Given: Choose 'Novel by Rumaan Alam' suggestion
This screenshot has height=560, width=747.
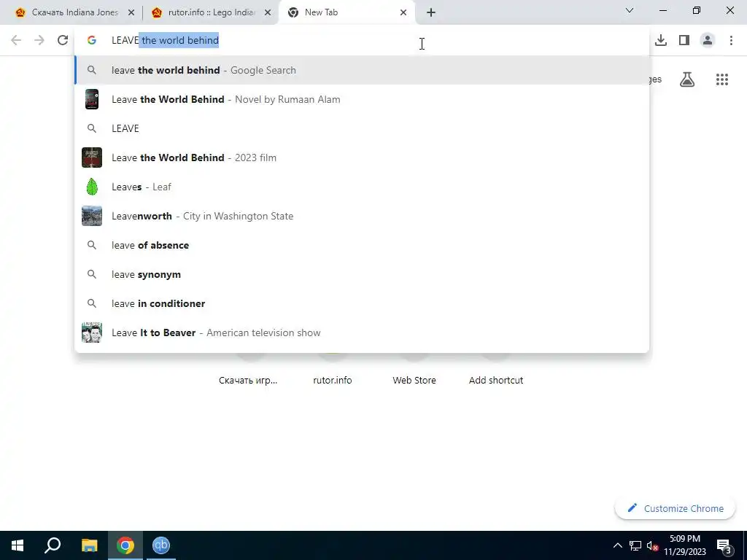Looking at the screenshot, I should tap(362, 99).
